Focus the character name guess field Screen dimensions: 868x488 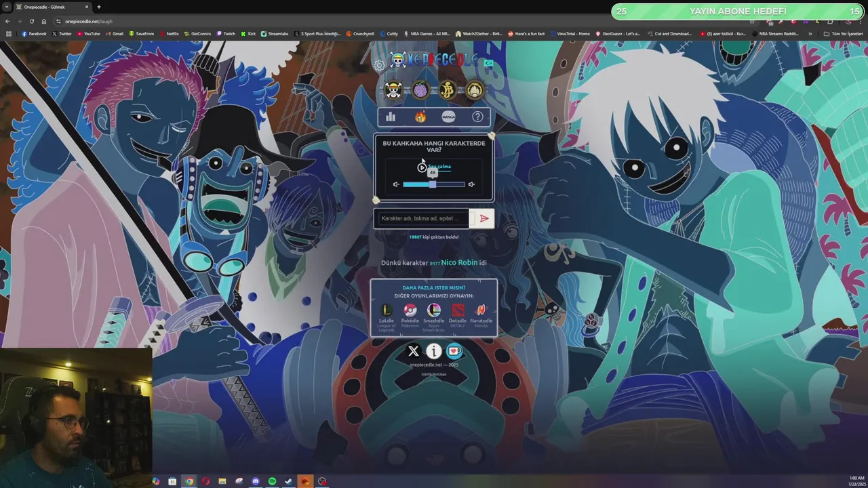422,218
